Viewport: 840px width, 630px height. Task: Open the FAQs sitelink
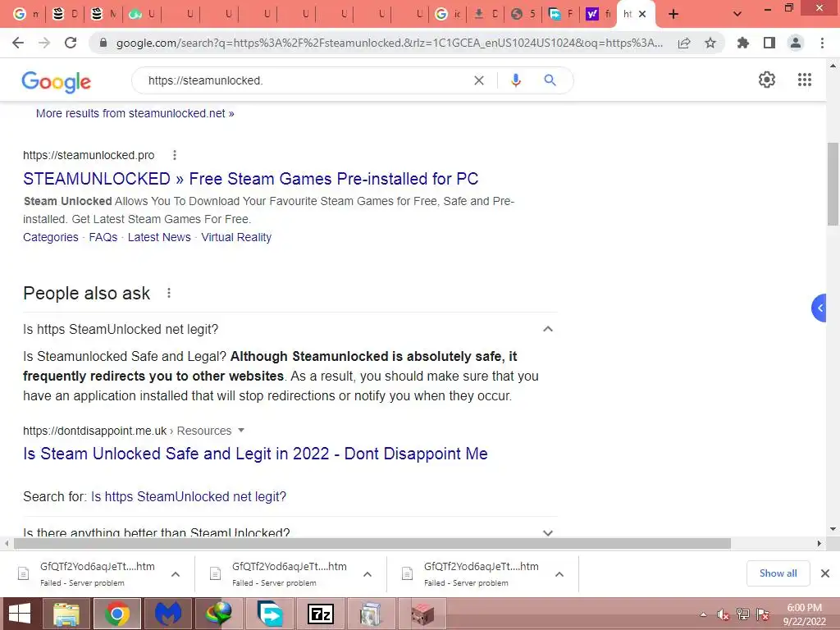103,237
